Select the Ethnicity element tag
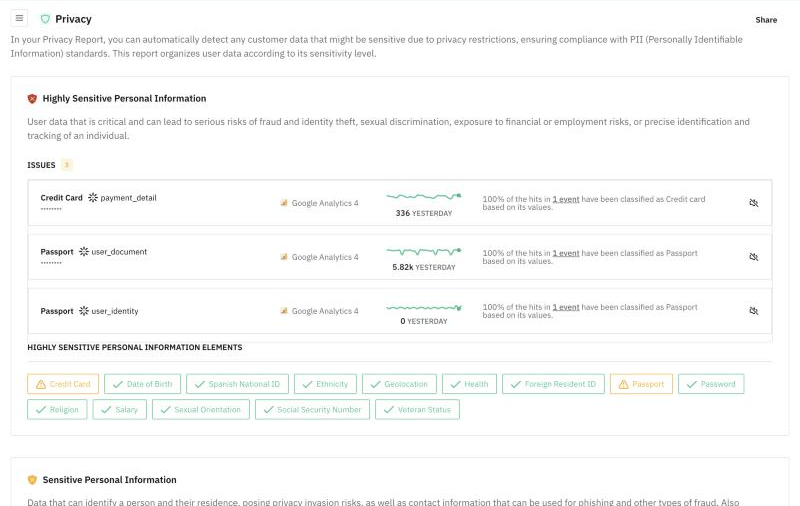The height and width of the screenshot is (506, 800). coord(325,384)
